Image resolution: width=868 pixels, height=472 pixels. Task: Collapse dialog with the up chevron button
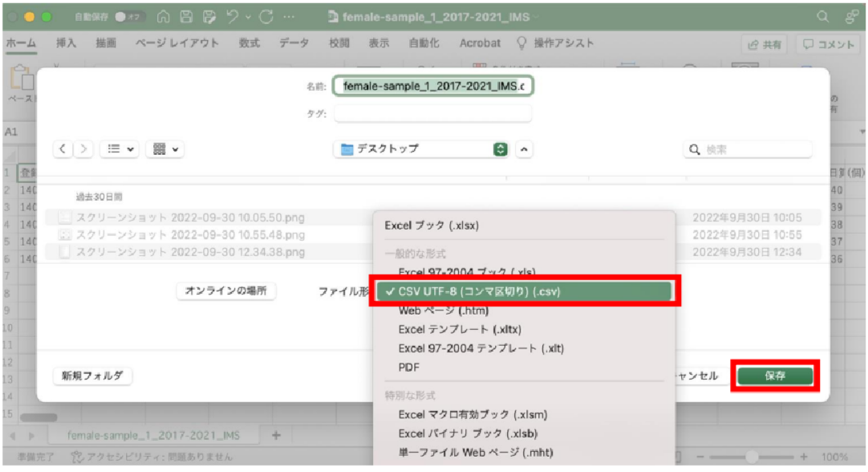point(524,149)
